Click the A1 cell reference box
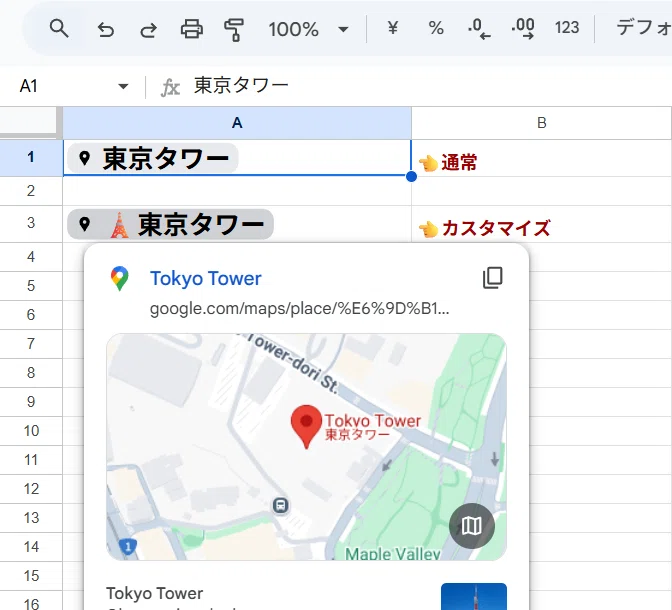Image resolution: width=672 pixels, height=610 pixels. 29,86
